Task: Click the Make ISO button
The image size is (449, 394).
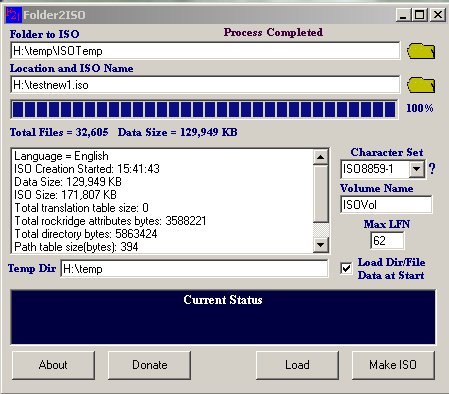Action: [393, 365]
